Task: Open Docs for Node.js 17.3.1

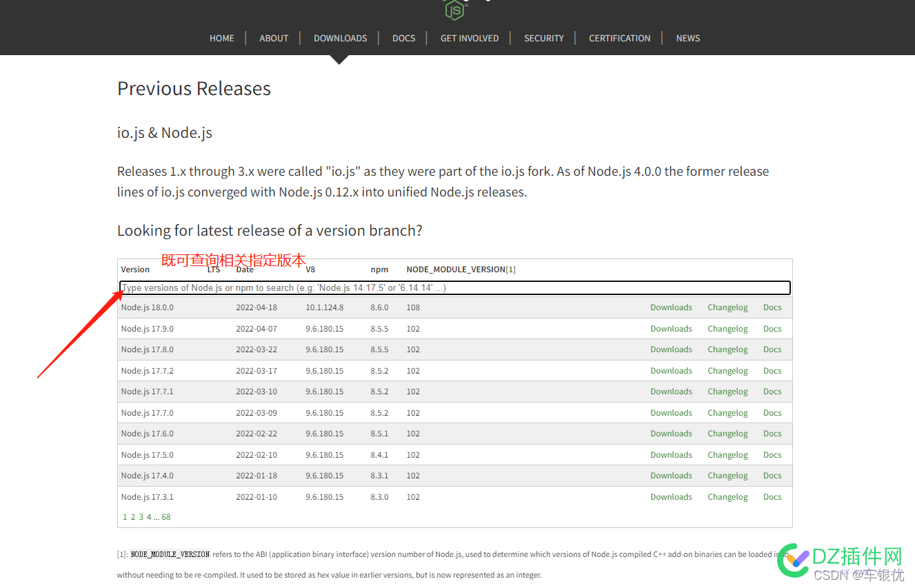Action: (x=772, y=497)
